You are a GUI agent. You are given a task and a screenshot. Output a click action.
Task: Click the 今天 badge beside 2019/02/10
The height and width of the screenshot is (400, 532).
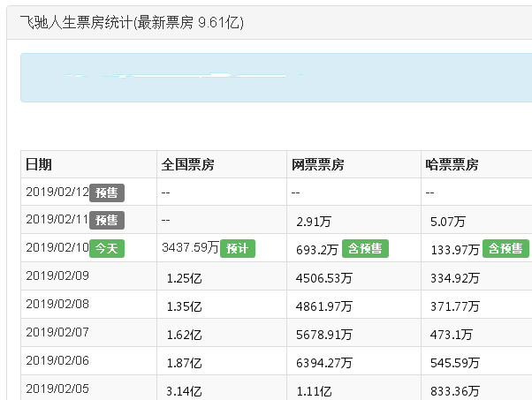(x=107, y=248)
